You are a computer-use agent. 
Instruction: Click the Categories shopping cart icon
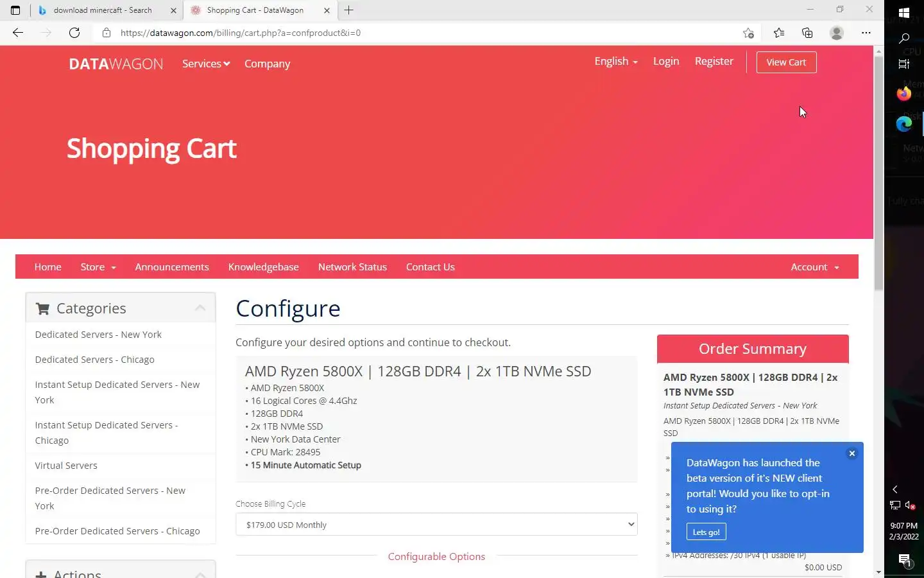coord(42,309)
